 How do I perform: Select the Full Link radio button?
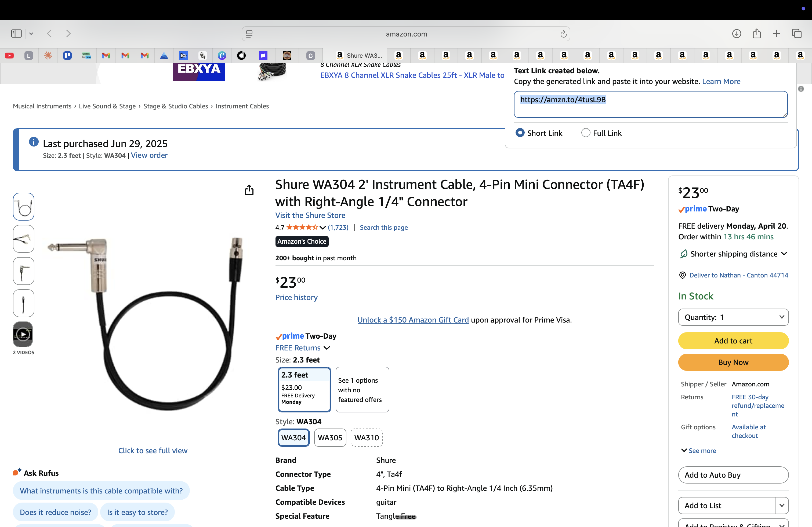click(586, 133)
